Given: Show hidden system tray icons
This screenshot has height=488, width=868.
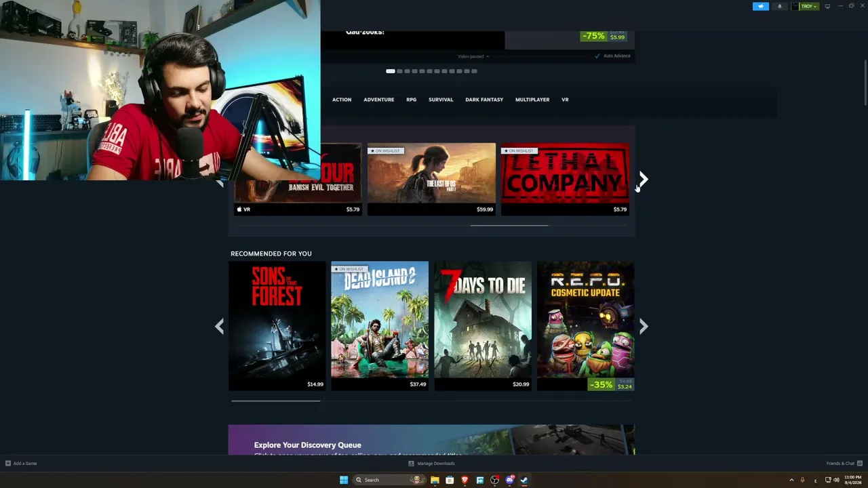Looking at the screenshot, I should 791,480.
